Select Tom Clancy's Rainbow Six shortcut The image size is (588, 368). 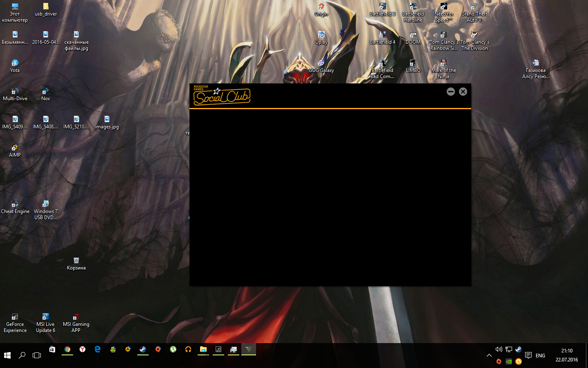443,41
